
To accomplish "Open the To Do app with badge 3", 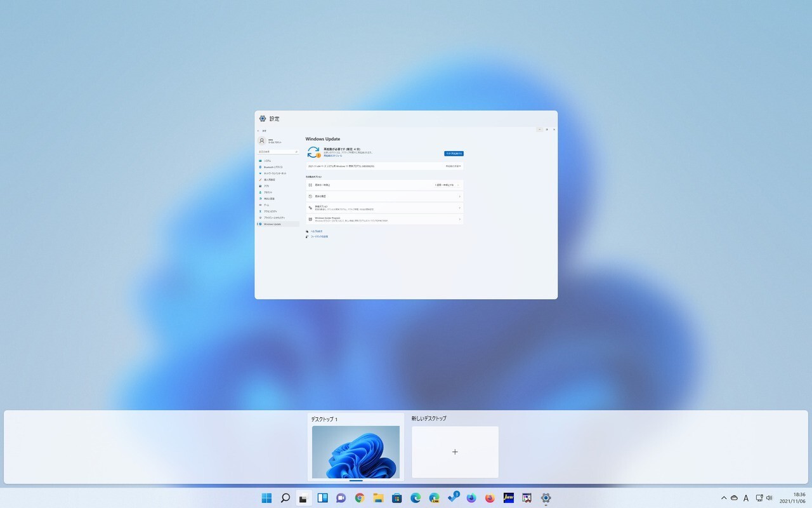I will pyautogui.click(x=453, y=498).
